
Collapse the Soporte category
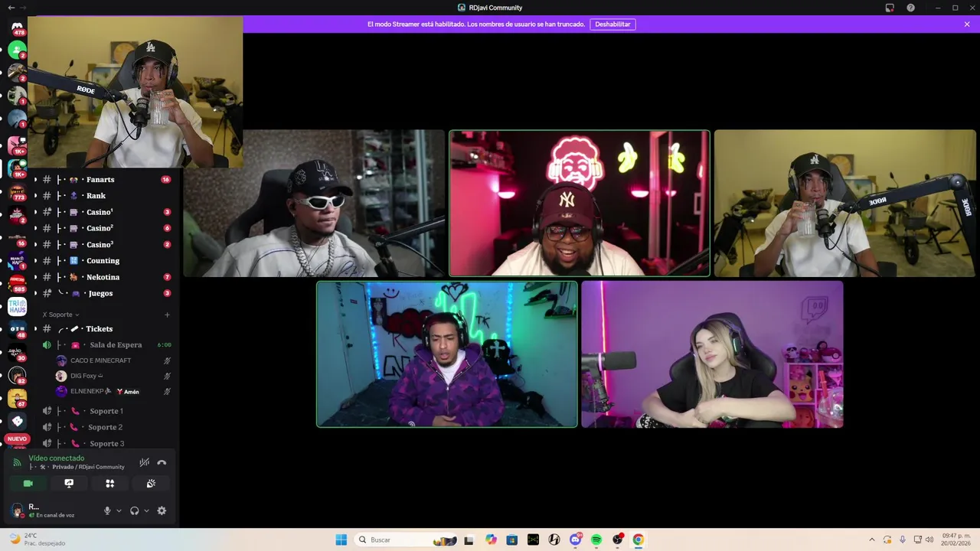[60, 315]
